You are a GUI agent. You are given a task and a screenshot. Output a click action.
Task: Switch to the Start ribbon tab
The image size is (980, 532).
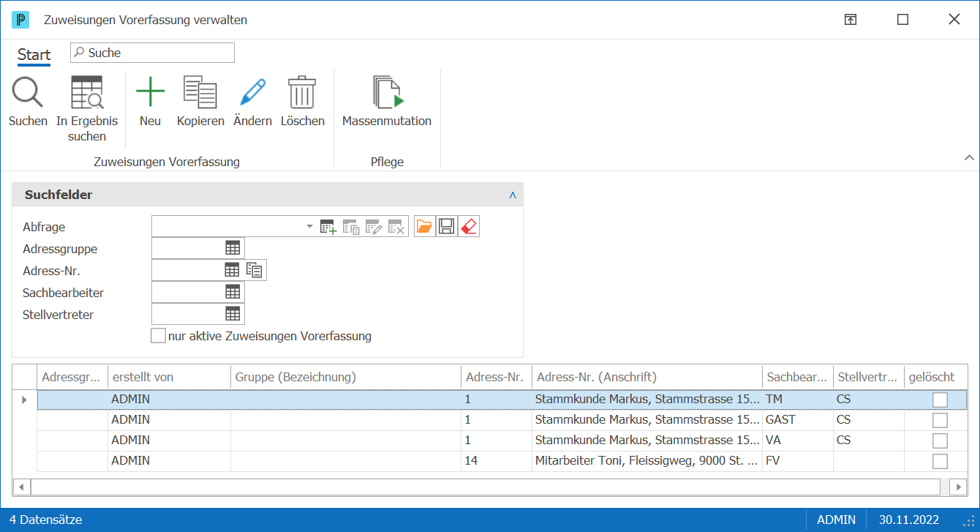click(x=34, y=55)
